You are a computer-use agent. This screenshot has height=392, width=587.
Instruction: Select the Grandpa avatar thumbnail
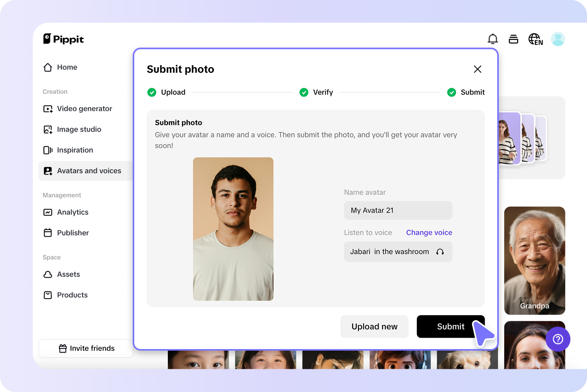pos(534,260)
